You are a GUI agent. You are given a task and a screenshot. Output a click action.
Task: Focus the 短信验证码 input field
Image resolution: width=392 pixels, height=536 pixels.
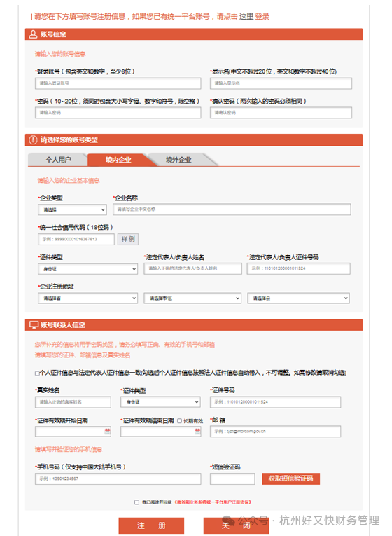click(x=232, y=479)
